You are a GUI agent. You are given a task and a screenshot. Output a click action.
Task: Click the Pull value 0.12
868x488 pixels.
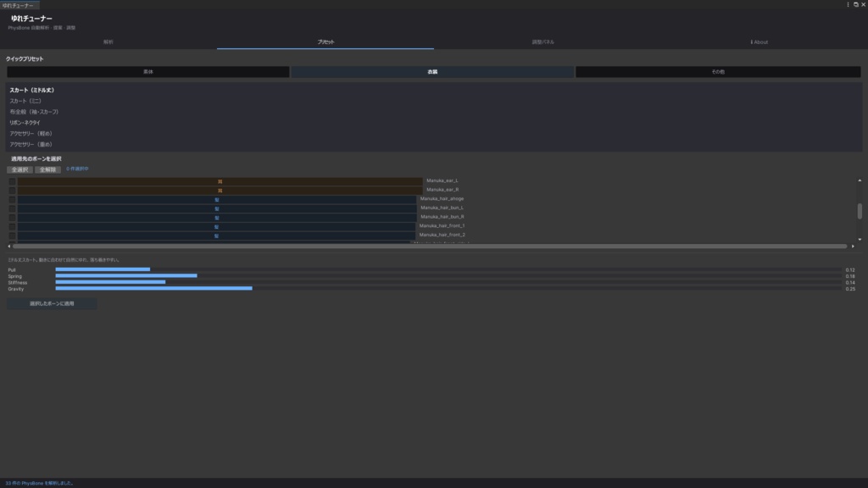[x=850, y=270]
